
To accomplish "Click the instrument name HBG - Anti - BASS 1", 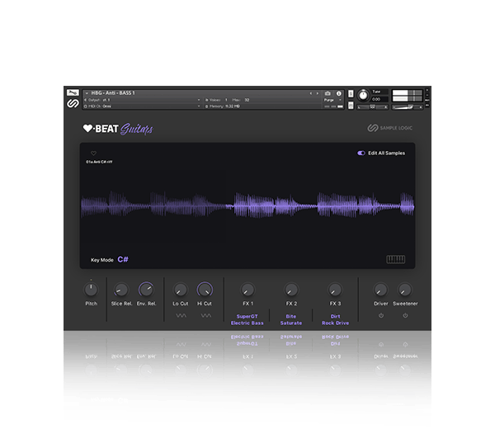I will tap(113, 93).
